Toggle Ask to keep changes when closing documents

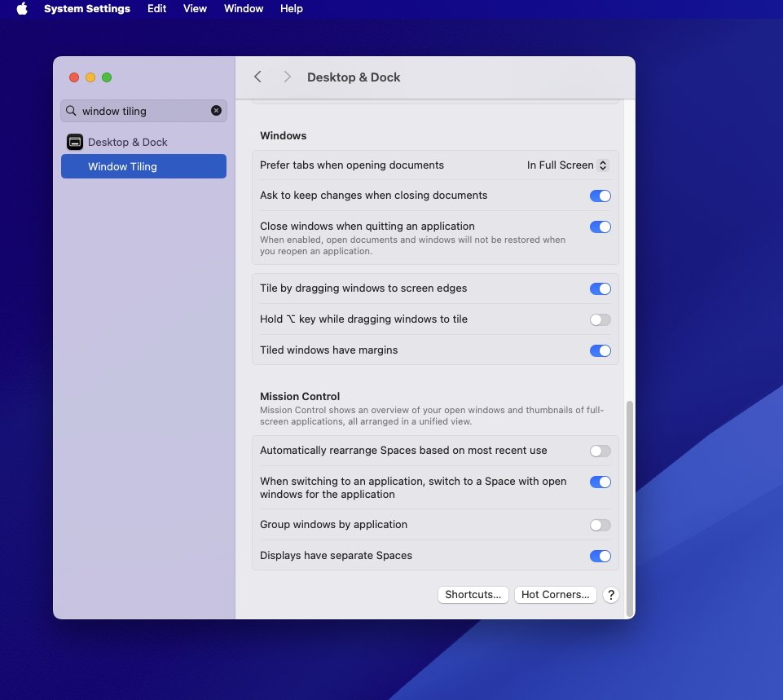click(x=600, y=196)
